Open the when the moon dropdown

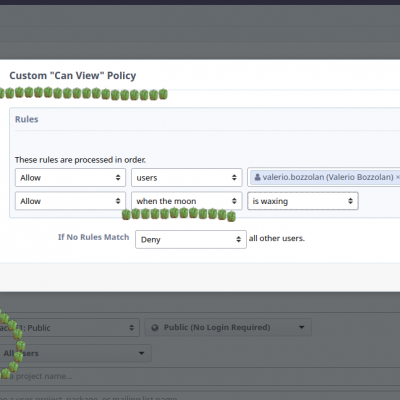tap(187, 201)
